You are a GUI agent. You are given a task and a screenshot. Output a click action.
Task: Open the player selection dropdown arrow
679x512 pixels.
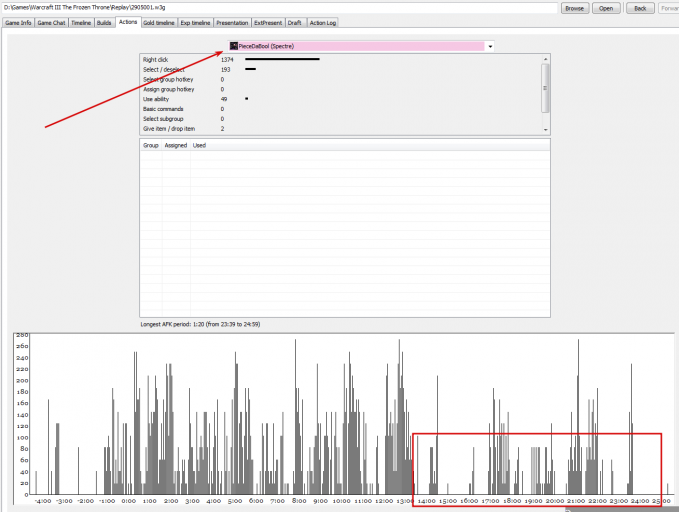coord(490,46)
